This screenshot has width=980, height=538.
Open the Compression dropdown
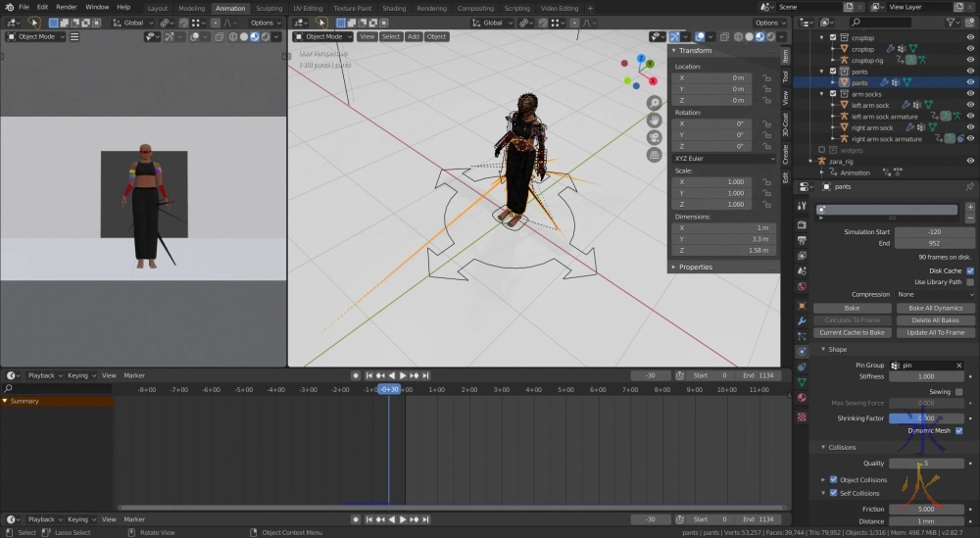coord(931,294)
